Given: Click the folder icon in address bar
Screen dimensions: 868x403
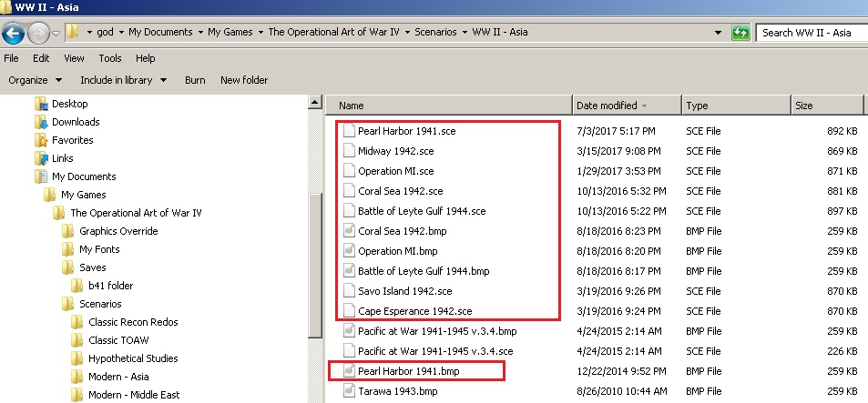Looking at the screenshot, I should (73, 32).
